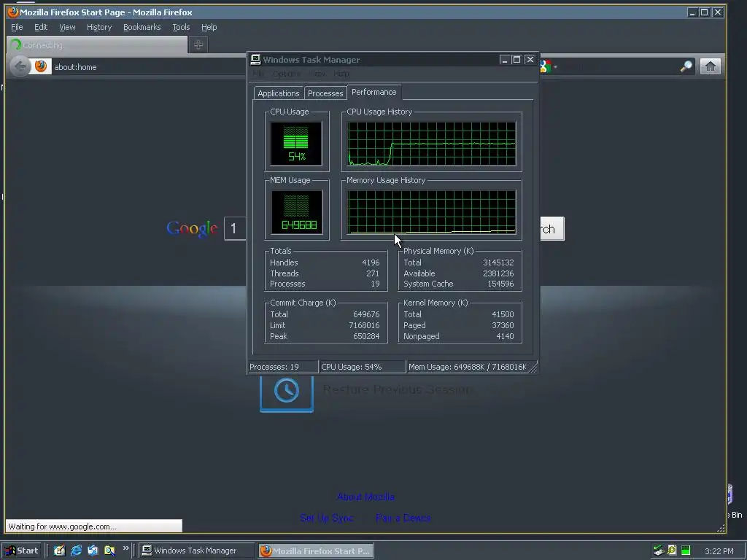Select the Performance tab in Task Manager
747x560 pixels.
pyautogui.click(x=374, y=92)
